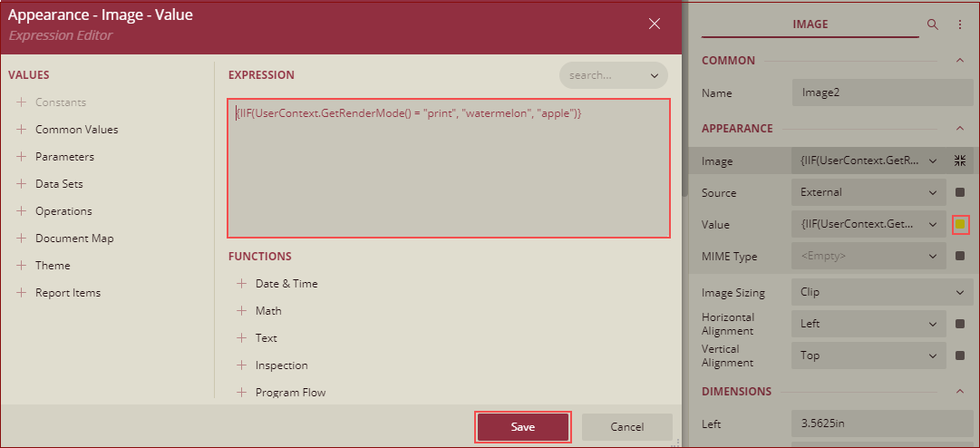Viewport: 980px width, 448px height.
Task: Collapse the Common section
Action: click(x=960, y=61)
